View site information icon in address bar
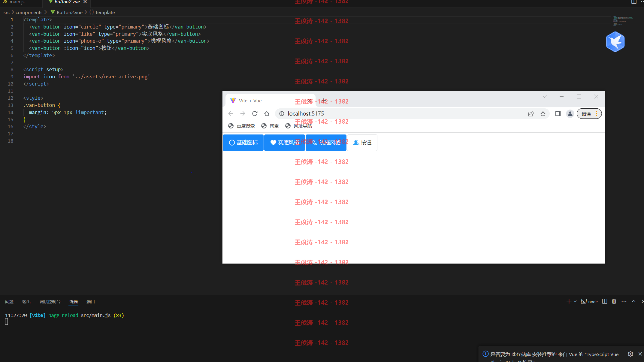This screenshot has width=644, height=362. (x=282, y=113)
